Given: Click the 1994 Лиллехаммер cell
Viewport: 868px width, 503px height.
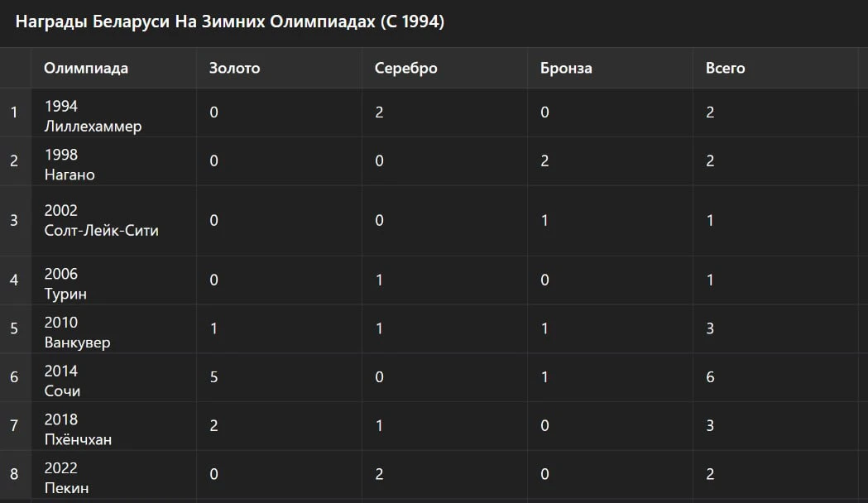Looking at the screenshot, I should tap(93, 116).
